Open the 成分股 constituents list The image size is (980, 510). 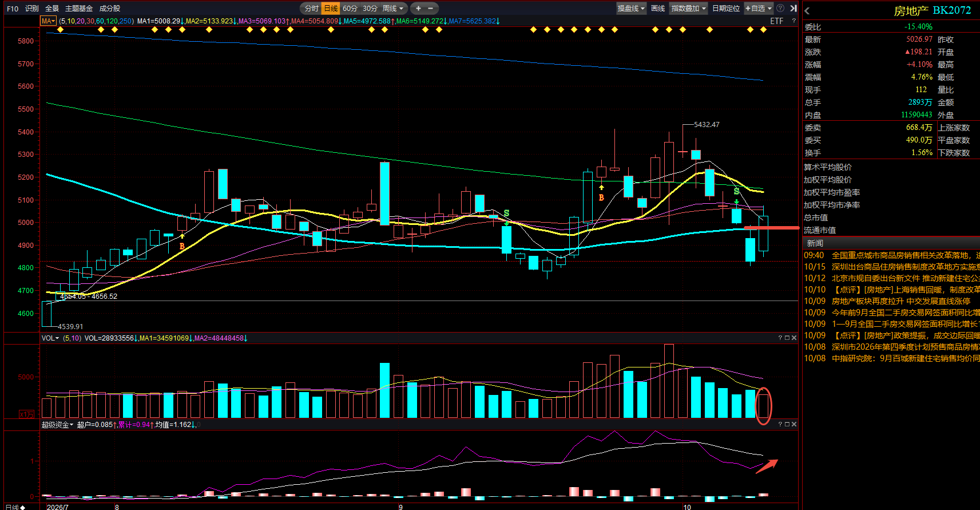(x=110, y=8)
